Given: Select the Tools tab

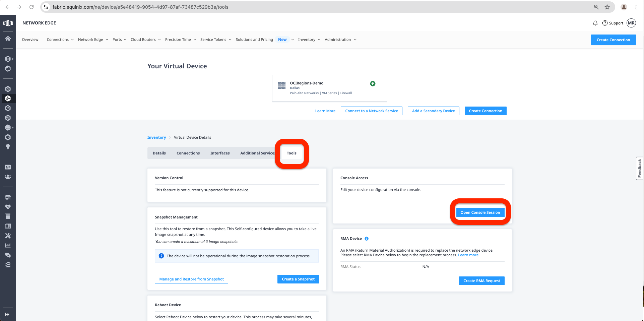Looking at the screenshot, I should [292, 153].
